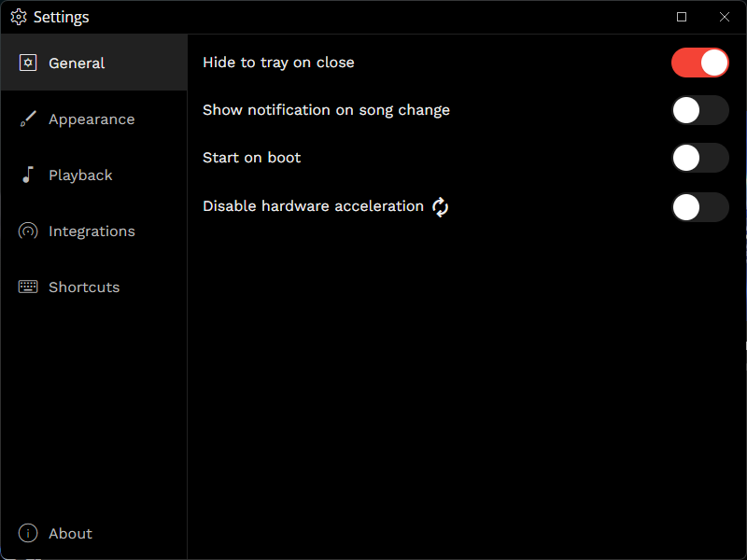The width and height of the screenshot is (747, 560).
Task: Select the Shortcuts text label
Action: click(x=84, y=287)
